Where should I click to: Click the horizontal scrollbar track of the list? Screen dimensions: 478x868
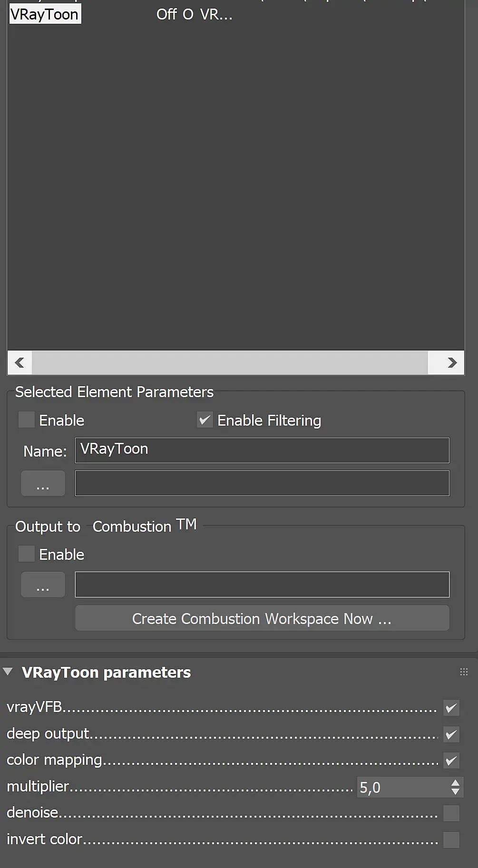(230, 363)
